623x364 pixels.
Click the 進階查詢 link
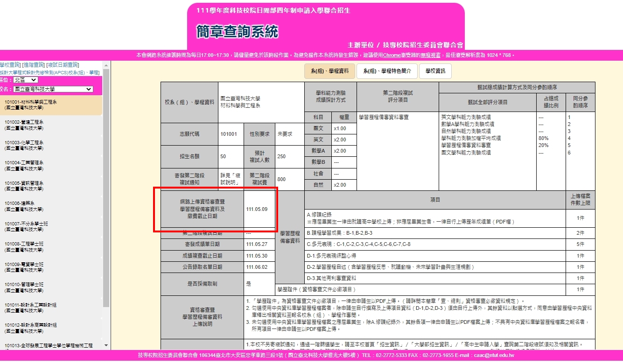coord(34,65)
